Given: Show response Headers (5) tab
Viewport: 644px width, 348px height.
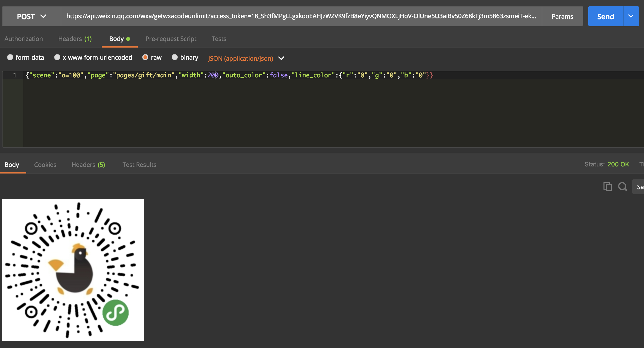Looking at the screenshot, I should (x=88, y=165).
